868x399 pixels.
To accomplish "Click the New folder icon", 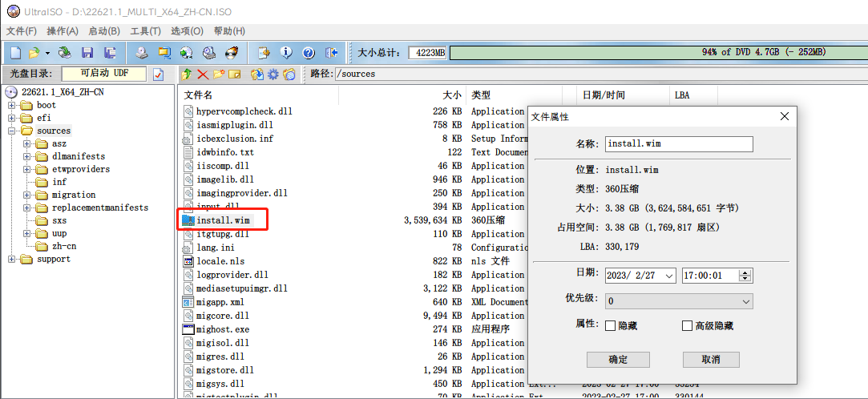I will click(x=219, y=75).
